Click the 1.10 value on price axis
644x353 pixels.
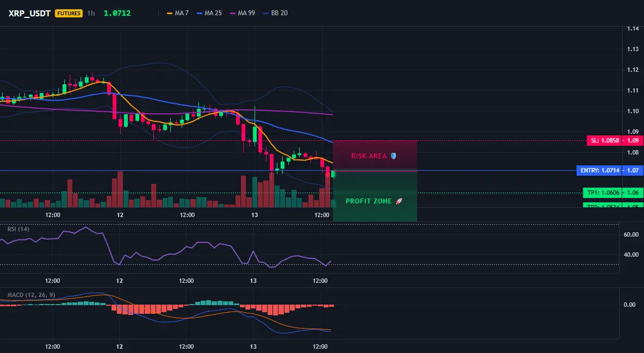pos(633,111)
